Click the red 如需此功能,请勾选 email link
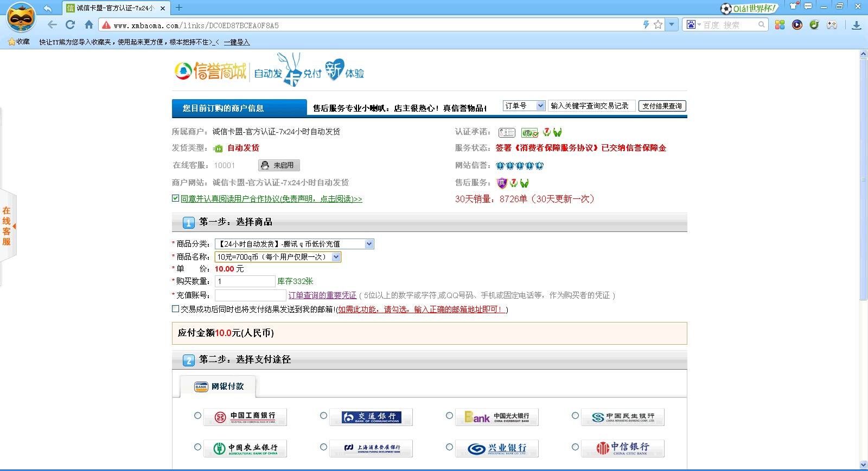The width and height of the screenshot is (868, 471). click(421, 309)
